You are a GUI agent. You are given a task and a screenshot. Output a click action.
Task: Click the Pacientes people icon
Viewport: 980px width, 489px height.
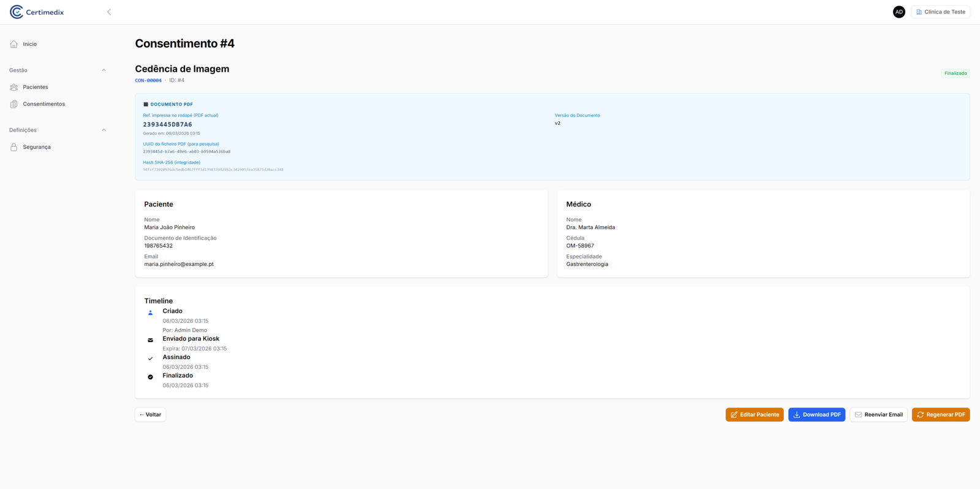14,87
